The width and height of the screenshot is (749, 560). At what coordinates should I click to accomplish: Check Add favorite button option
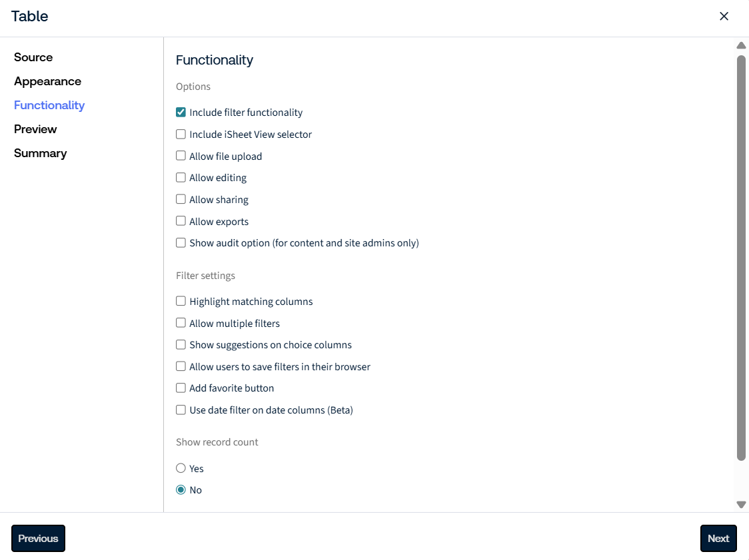(181, 388)
